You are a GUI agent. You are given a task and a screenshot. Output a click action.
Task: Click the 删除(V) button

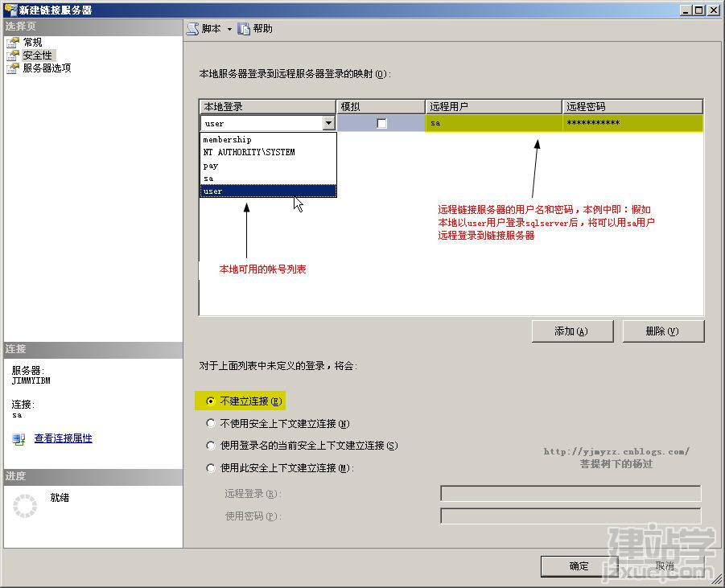pyautogui.click(x=663, y=331)
